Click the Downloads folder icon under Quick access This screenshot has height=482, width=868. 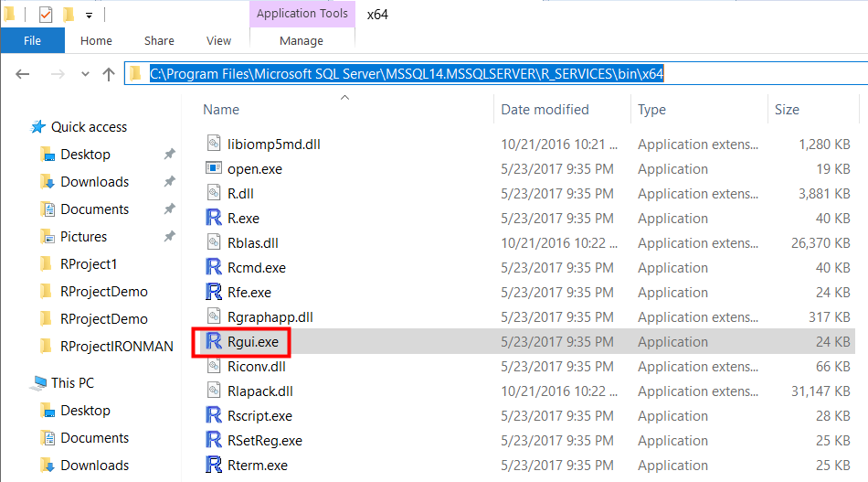[x=48, y=182]
